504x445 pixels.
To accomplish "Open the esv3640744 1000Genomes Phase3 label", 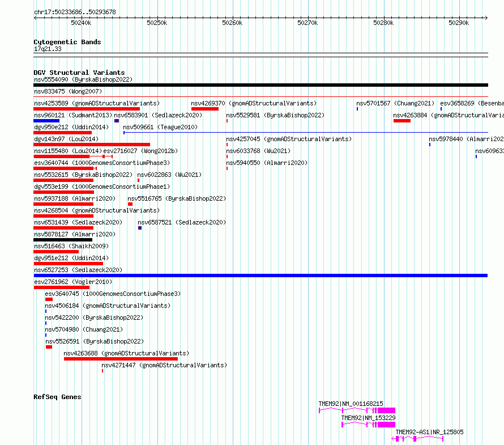I will pos(102,163).
